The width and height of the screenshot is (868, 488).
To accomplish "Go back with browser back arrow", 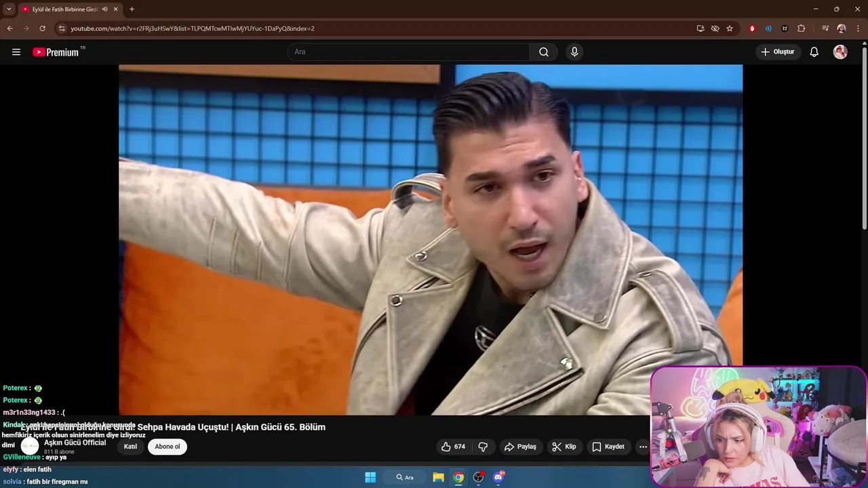I will click(9, 28).
